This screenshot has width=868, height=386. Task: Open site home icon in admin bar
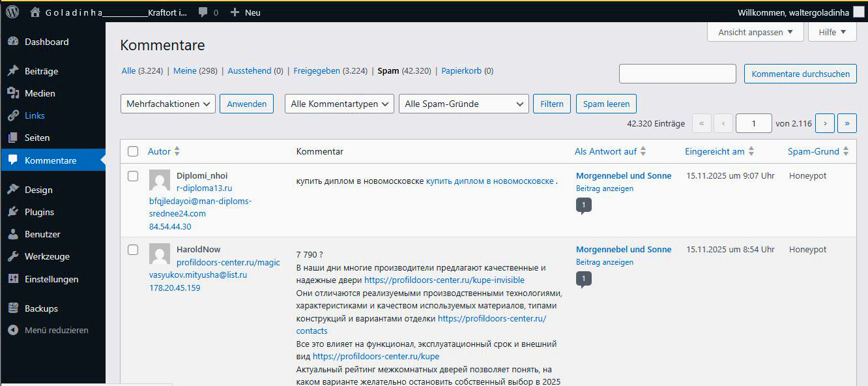(x=35, y=12)
